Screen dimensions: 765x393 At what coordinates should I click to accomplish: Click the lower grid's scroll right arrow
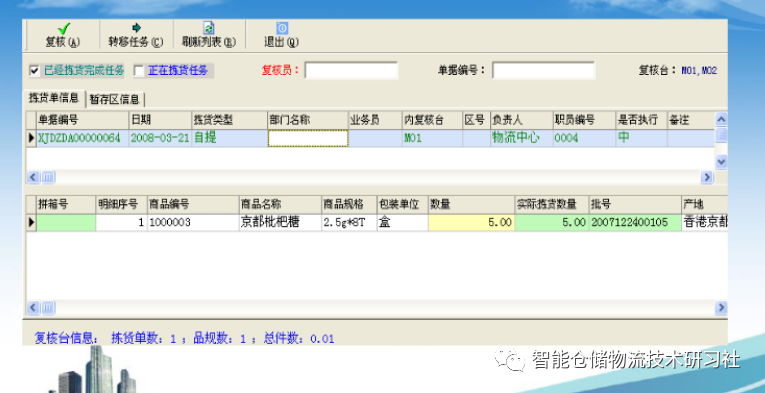[x=721, y=308]
